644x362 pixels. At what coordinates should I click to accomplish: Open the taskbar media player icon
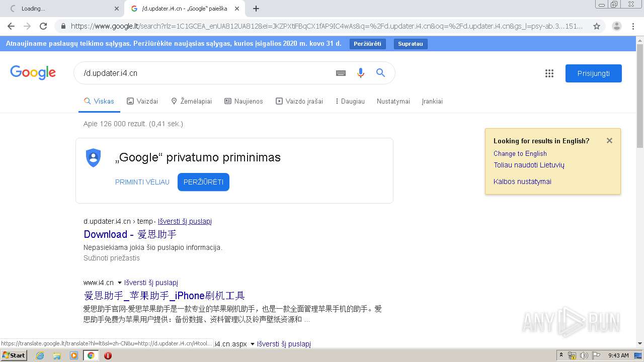click(73, 355)
